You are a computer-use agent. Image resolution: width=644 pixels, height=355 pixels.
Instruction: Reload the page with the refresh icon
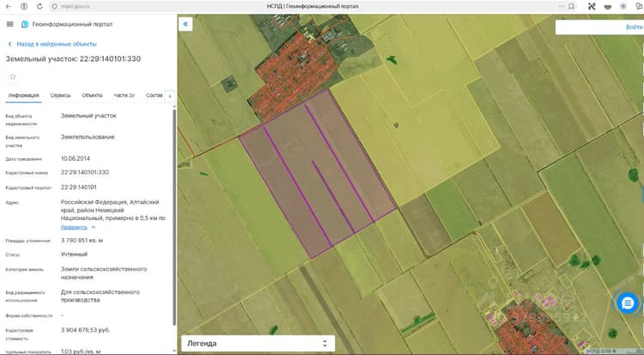pos(39,6)
